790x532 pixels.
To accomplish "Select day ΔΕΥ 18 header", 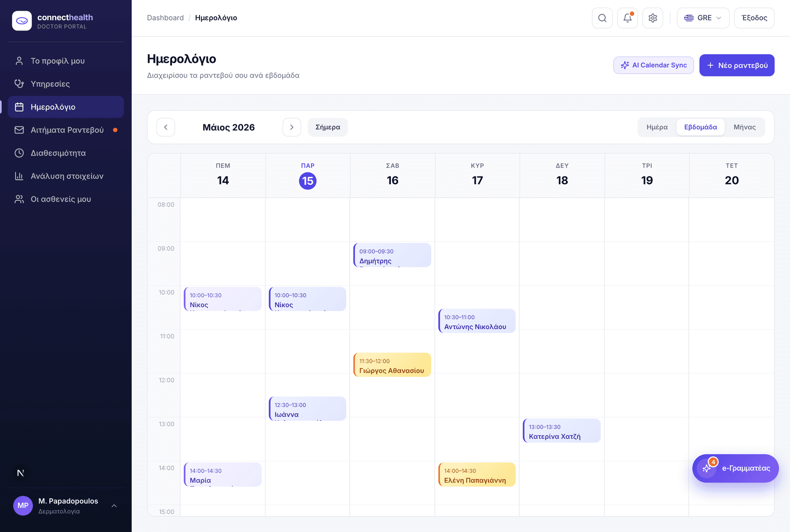I will 562,176.
